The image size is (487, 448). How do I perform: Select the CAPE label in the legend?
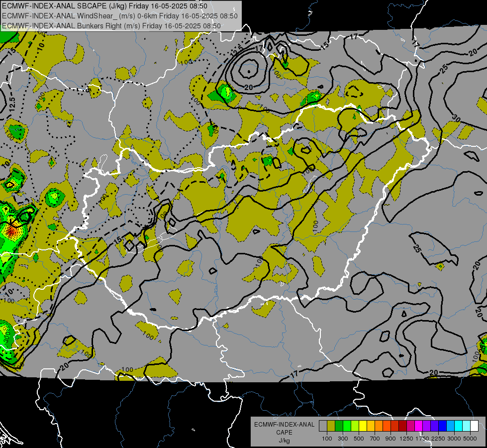284,433
